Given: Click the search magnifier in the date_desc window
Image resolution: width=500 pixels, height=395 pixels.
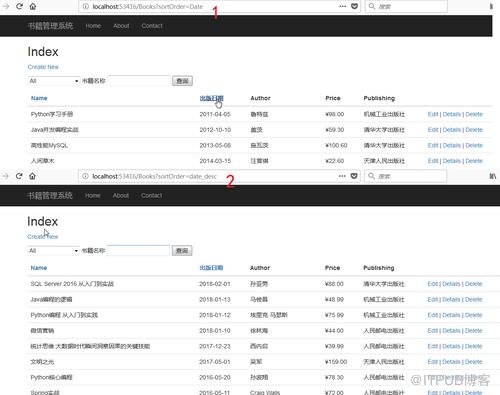Looking at the screenshot, I should click(371, 176).
